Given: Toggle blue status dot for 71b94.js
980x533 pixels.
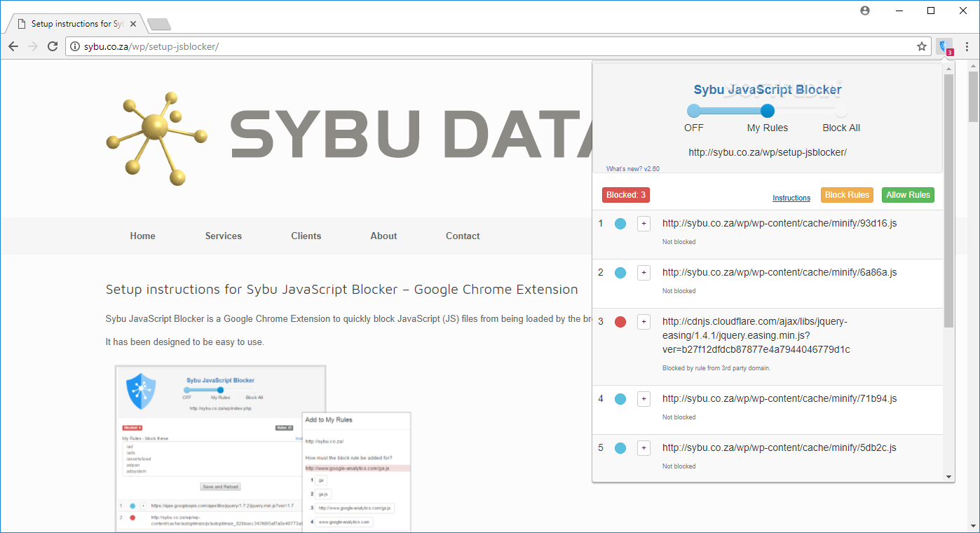Looking at the screenshot, I should [x=620, y=399].
